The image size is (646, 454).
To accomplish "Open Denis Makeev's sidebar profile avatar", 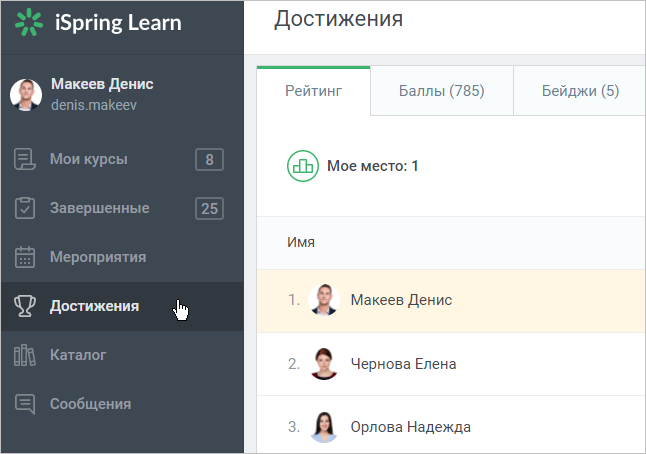I will point(26,95).
